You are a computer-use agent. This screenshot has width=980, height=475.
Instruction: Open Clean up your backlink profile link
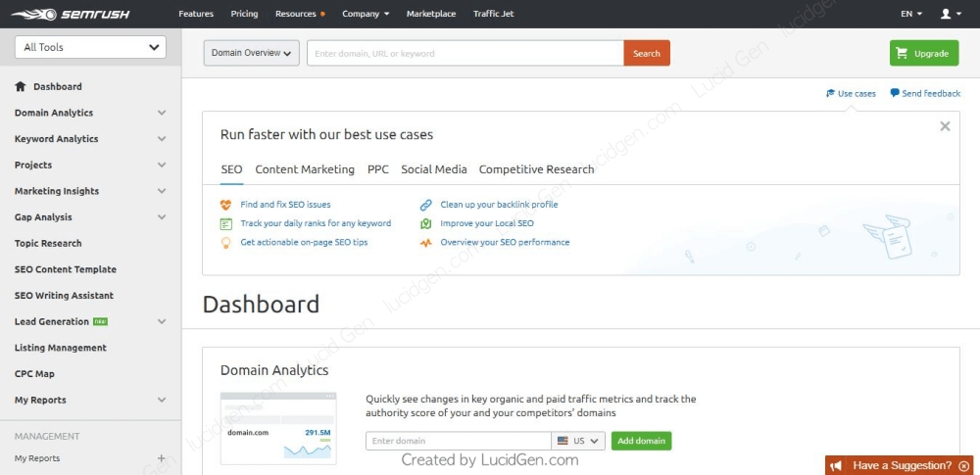tap(500, 205)
